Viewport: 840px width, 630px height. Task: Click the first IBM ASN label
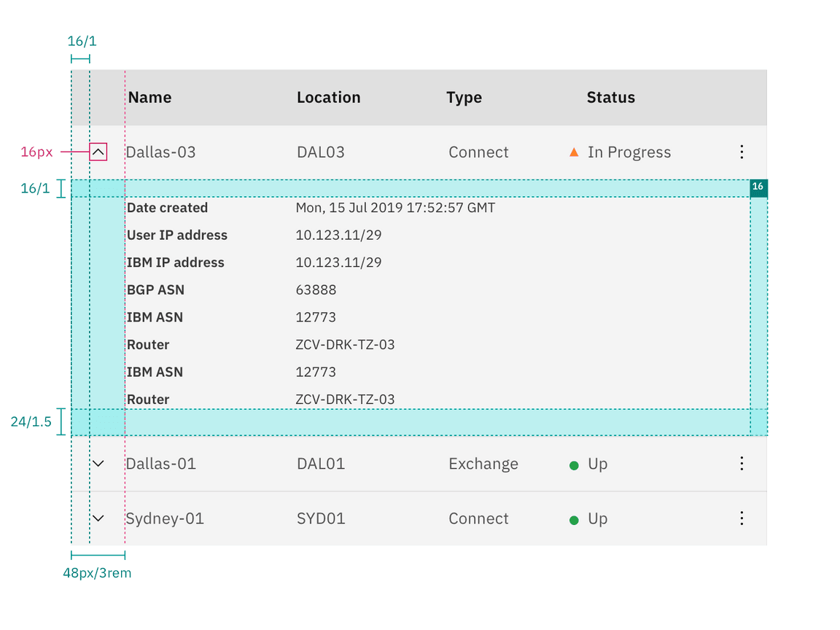(155, 317)
